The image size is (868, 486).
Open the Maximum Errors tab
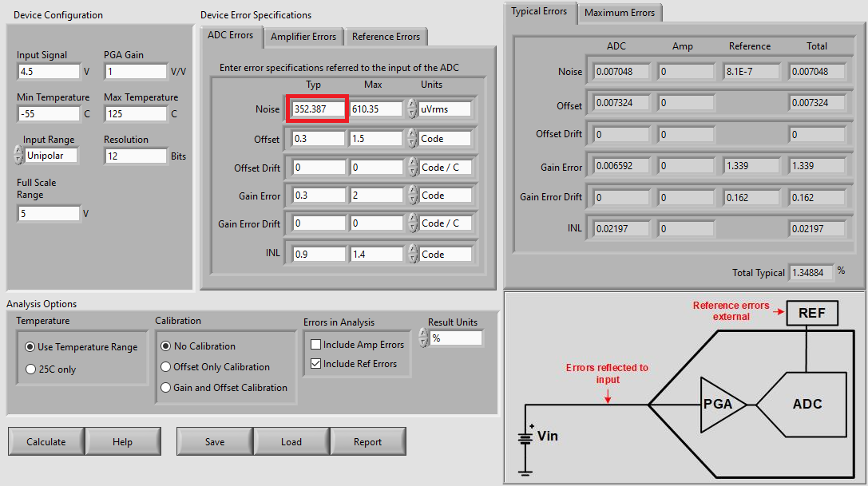point(620,13)
